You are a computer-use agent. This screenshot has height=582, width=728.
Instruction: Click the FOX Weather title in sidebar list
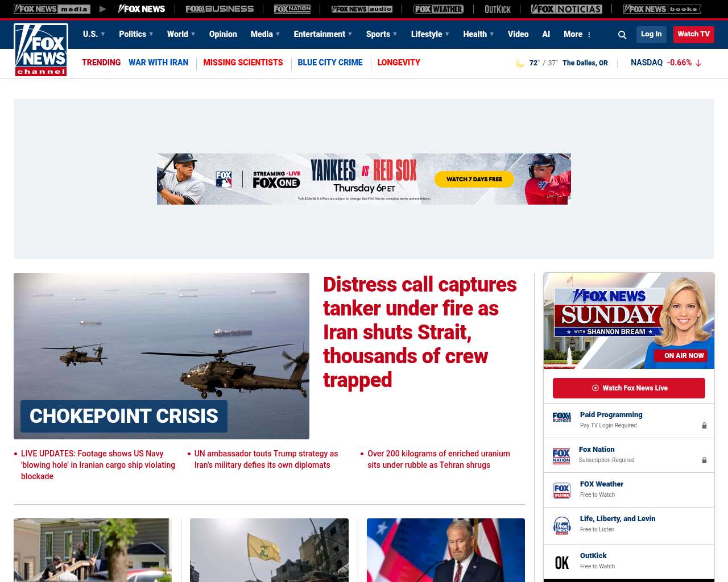click(602, 484)
